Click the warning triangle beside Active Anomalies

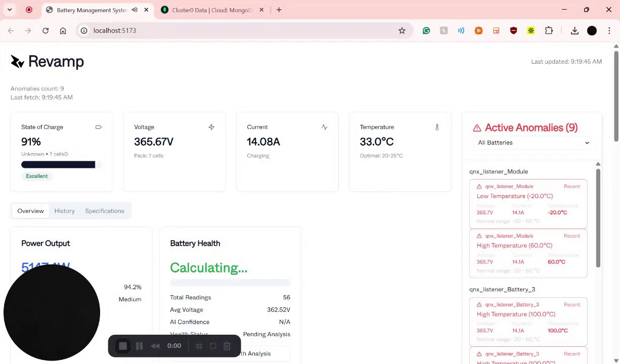(477, 128)
